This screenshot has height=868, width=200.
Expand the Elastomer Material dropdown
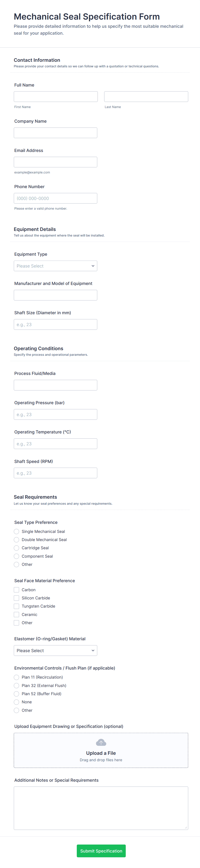[55, 650]
